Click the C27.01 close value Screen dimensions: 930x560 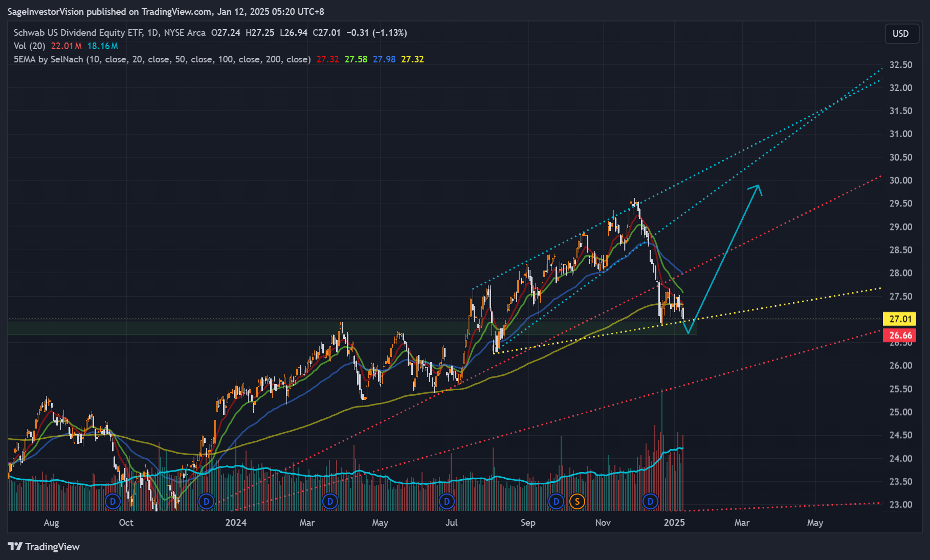327,33
